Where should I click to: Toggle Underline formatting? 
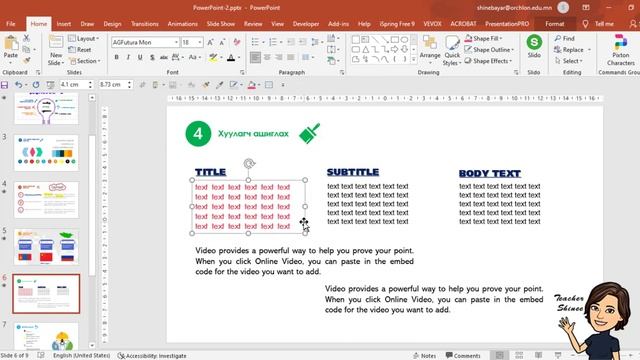coord(140,58)
